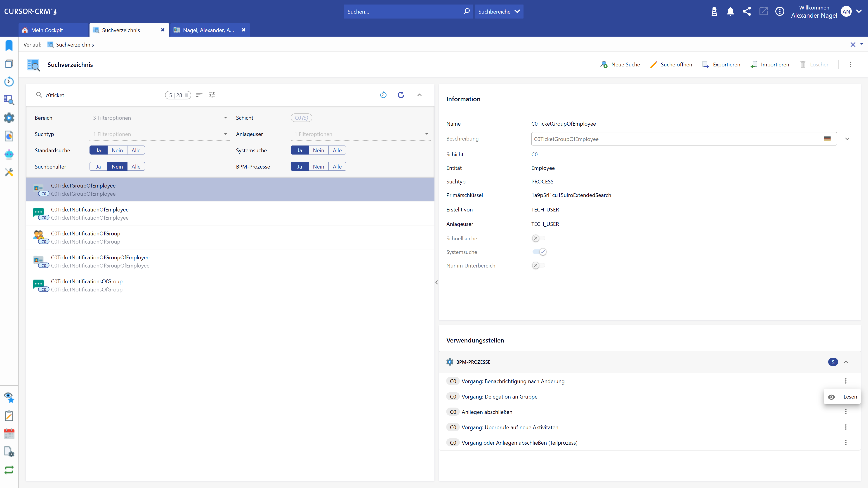868x488 pixels.
Task: Click the refresh icon above the list
Action: coord(401,95)
